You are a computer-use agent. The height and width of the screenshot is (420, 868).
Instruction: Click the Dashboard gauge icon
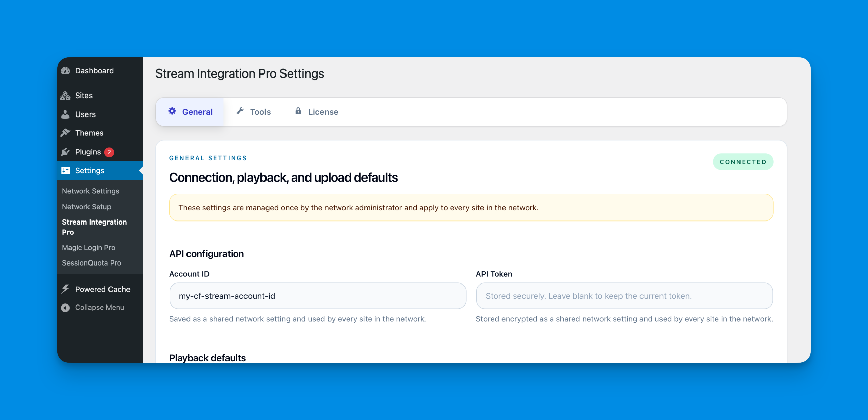point(65,71)
